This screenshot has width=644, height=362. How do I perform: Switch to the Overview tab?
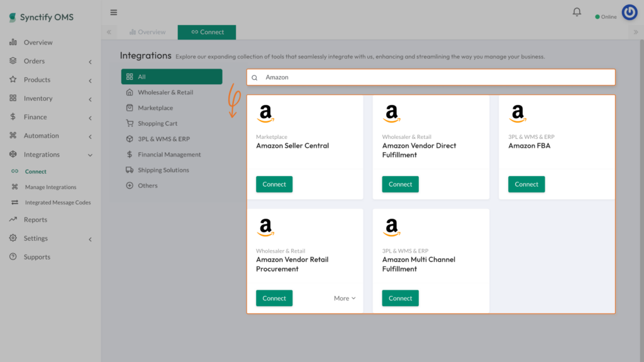point(147,32)
